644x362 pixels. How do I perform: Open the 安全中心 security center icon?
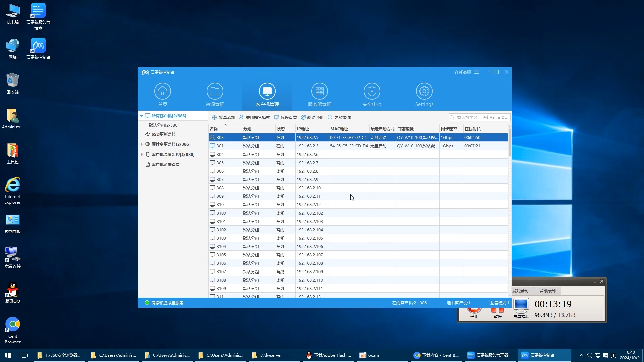(372, 92)
